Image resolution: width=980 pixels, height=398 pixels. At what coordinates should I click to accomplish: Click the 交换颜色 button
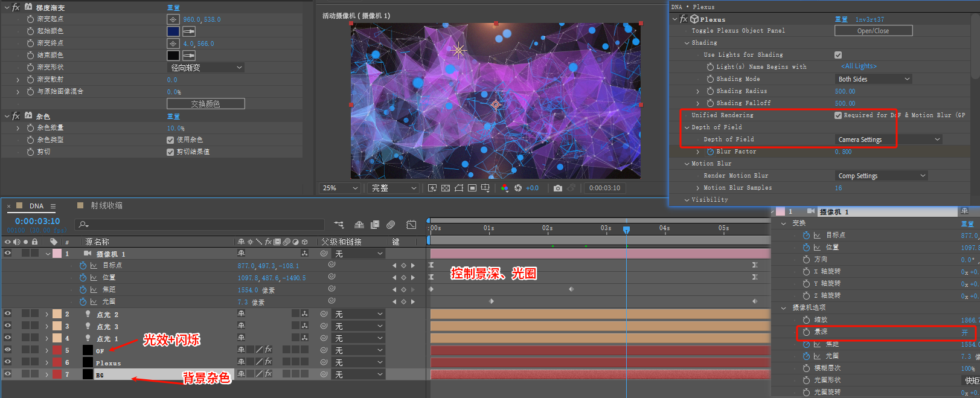click(205, 104)
